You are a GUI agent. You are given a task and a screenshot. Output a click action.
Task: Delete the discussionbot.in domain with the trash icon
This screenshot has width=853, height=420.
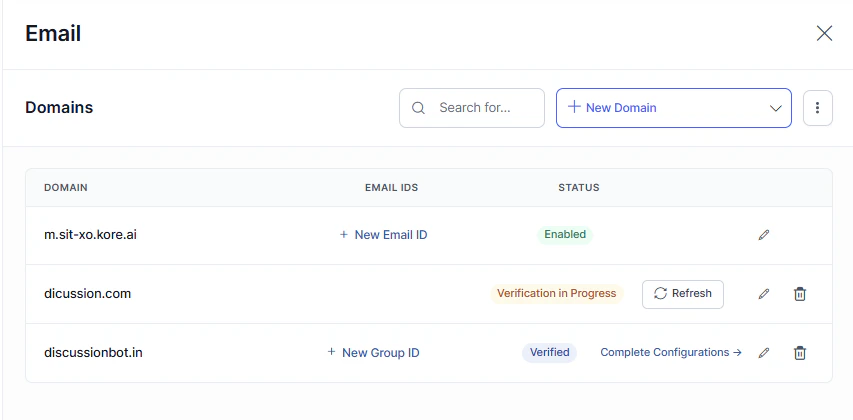pyautogui.click(x=800, y=353)
